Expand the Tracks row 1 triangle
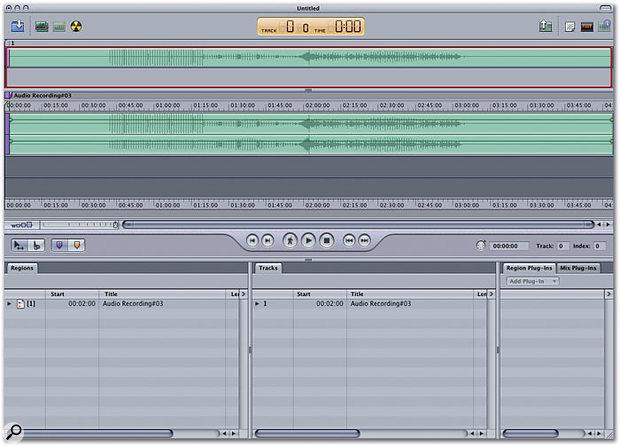 pyautogui.click(x=257, y=304)
